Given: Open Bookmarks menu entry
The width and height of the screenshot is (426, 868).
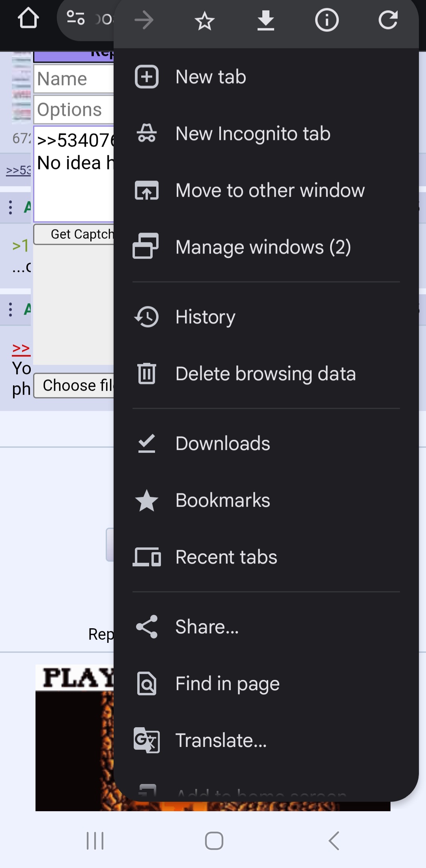Looking at the screenshot, I should tap(266, 500).
